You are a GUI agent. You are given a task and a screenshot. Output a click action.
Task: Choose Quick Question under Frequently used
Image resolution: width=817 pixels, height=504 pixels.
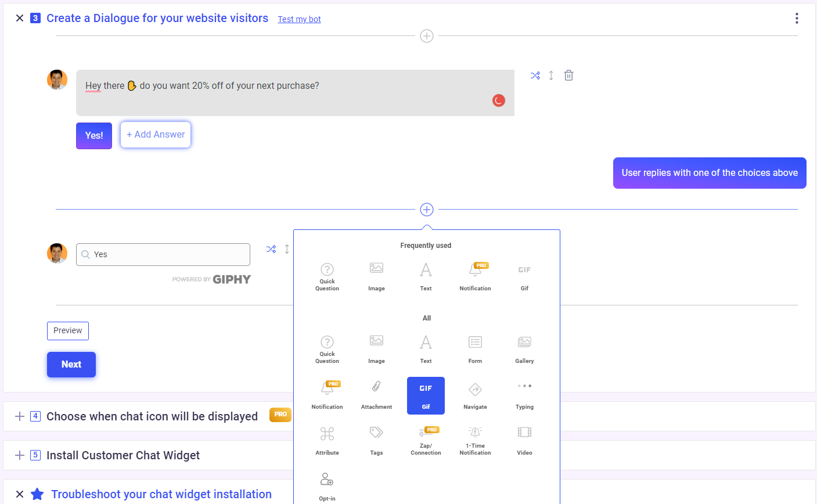tap(327, 276)
